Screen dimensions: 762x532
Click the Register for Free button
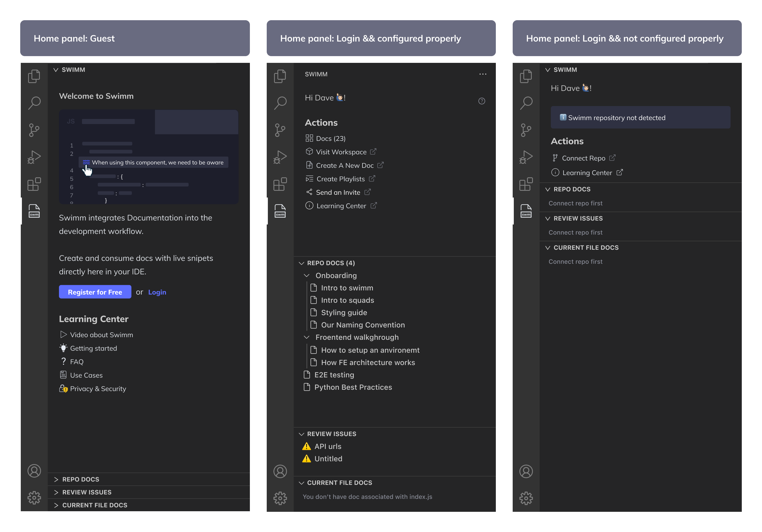pyautogui.click(x=95, y=292)
